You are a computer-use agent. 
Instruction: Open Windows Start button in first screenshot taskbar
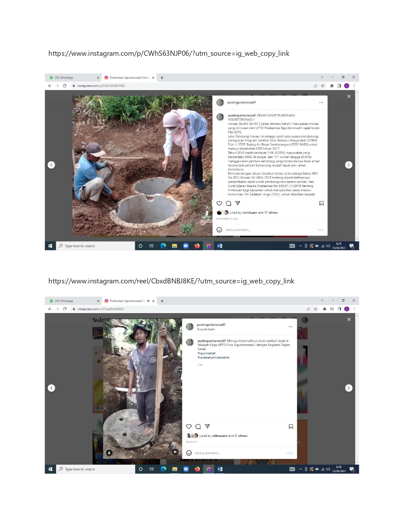click(50, 246)
